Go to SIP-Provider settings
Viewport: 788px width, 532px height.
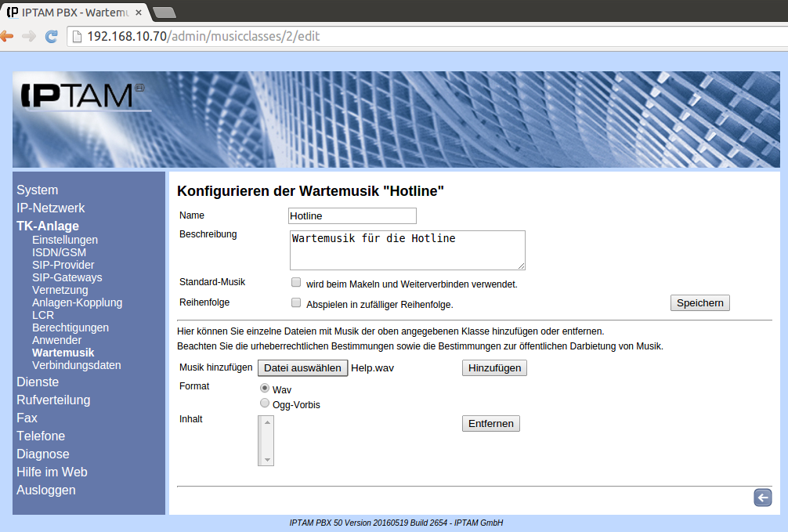[63, 265]
